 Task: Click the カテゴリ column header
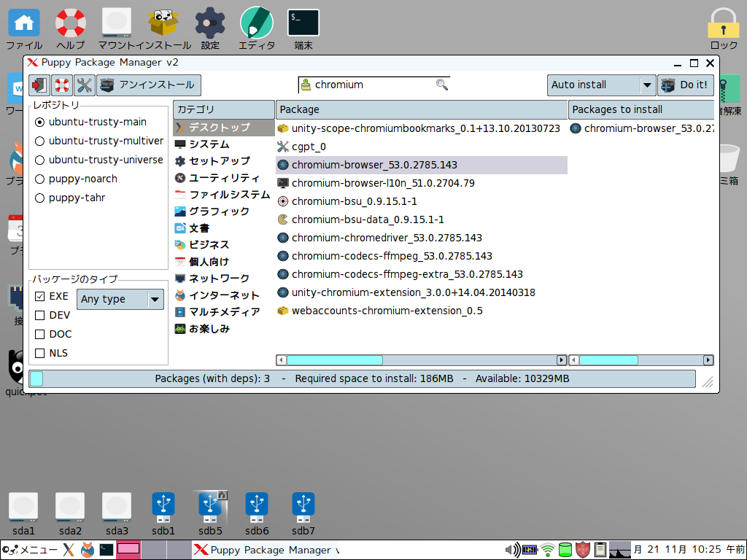223,109
